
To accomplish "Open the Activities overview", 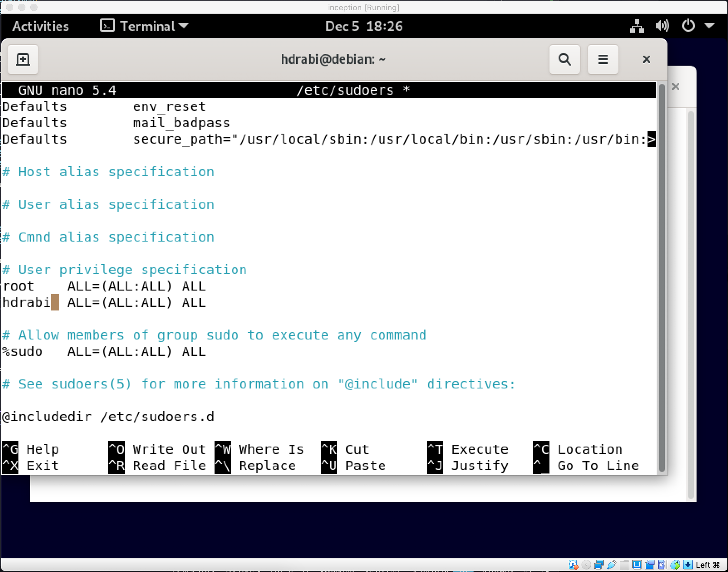I will (x=41, y=26).
